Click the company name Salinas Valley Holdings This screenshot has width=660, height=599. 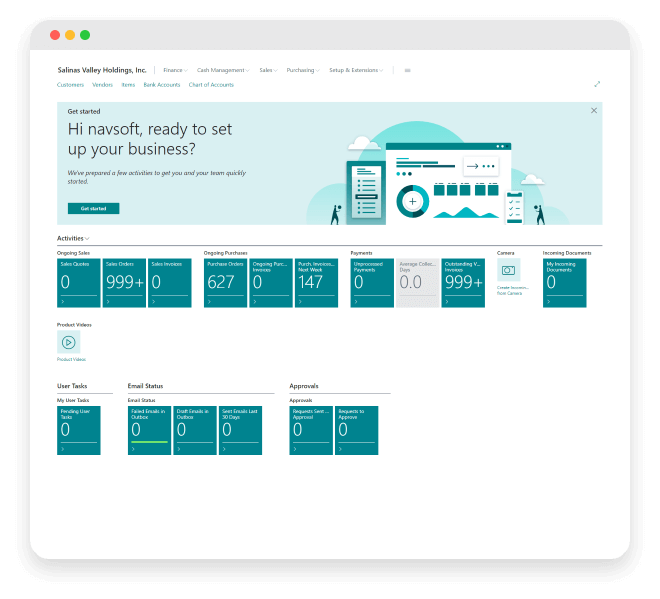click(102, 70)
